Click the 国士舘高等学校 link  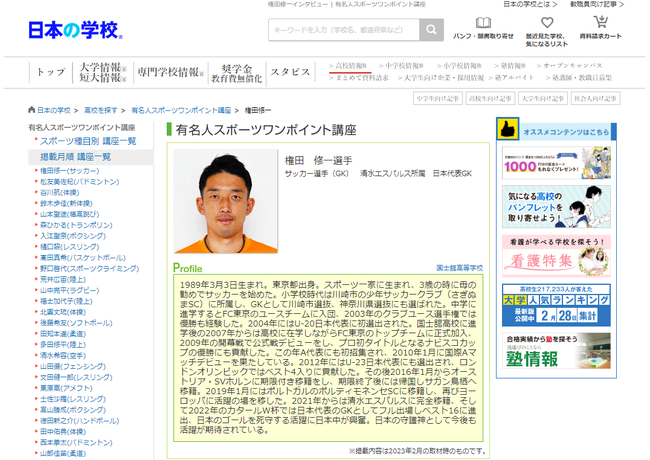[459, 268]
